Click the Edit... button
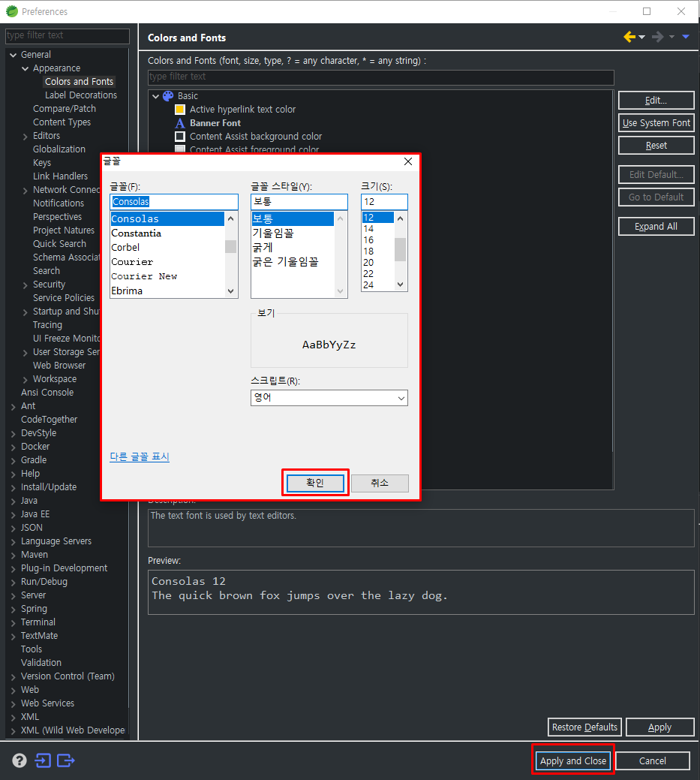This screenshot has width=700, height=780. pyautogui.click(x=656, y=101)
